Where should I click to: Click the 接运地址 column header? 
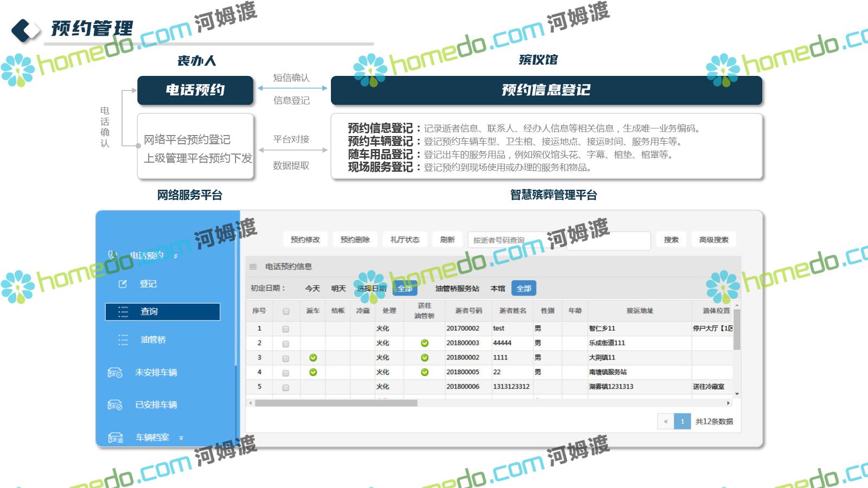tap(640, 311)
